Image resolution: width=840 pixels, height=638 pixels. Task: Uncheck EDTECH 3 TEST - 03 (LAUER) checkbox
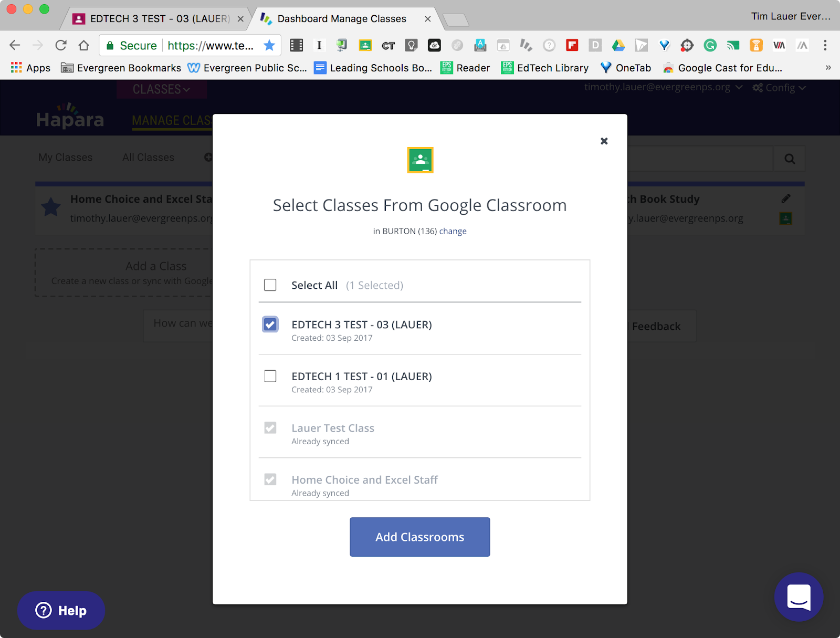(270, 325)
